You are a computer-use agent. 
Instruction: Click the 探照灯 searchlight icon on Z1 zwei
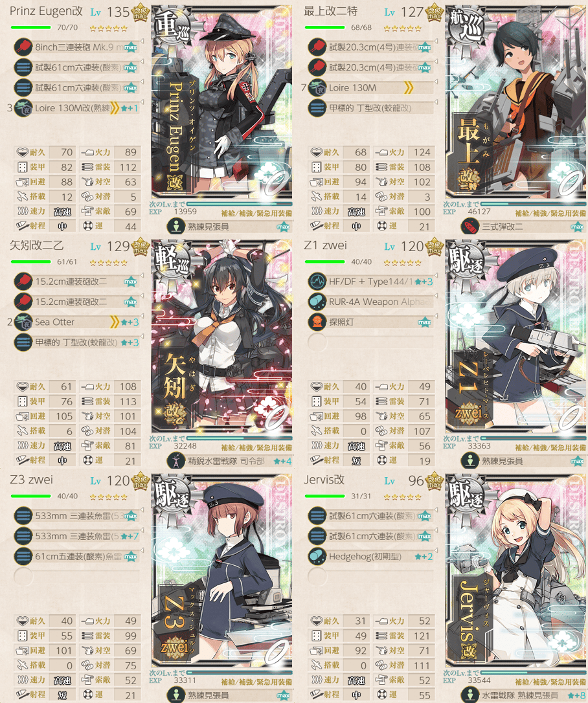(x=317, y=322)
